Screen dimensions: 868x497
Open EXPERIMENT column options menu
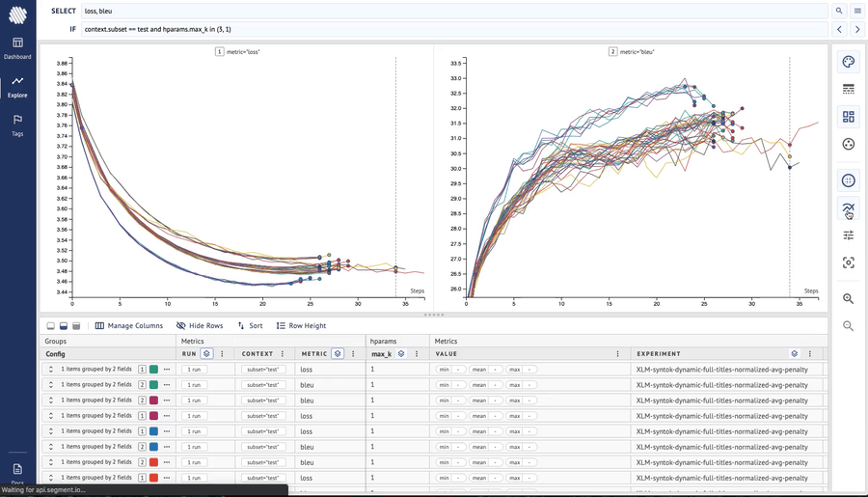[810, 353]
